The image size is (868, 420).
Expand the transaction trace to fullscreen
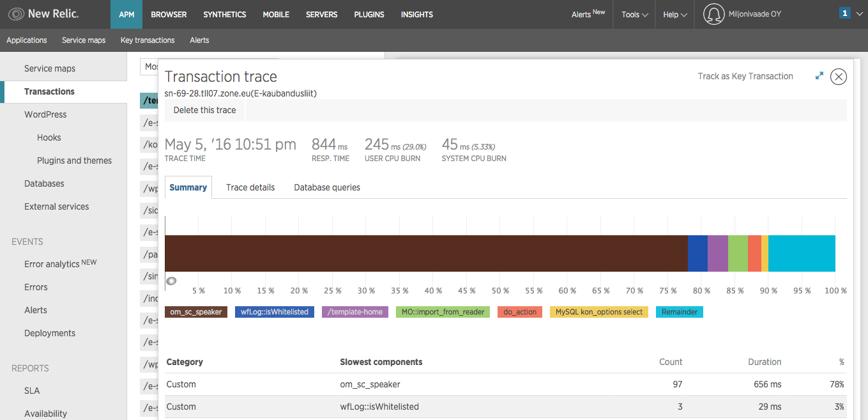(819, 76)
